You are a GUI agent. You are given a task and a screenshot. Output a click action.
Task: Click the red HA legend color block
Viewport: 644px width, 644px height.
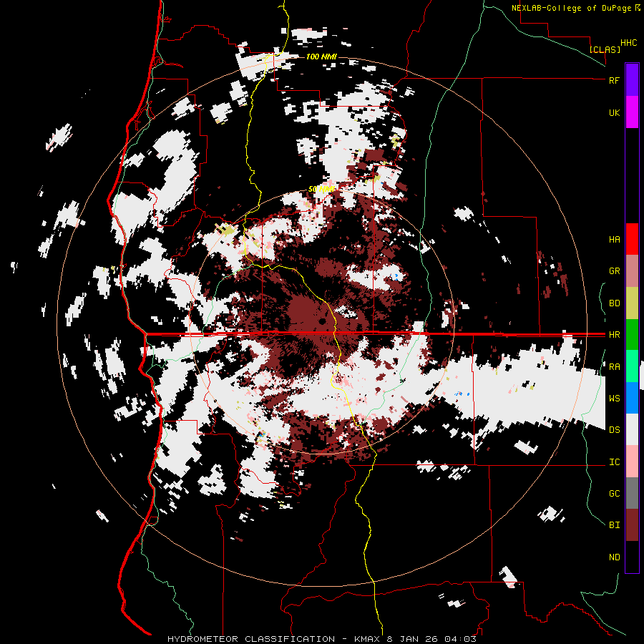click(x=632, y=239)
